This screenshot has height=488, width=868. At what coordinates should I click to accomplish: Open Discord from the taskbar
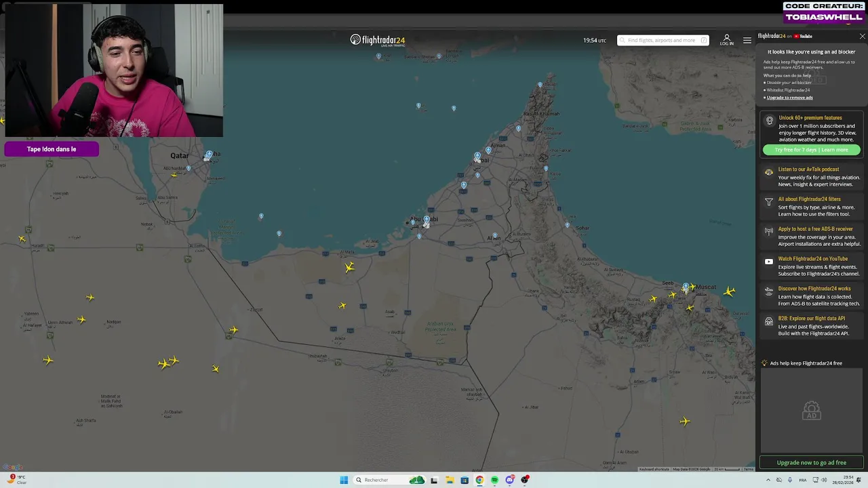point(510,480)
